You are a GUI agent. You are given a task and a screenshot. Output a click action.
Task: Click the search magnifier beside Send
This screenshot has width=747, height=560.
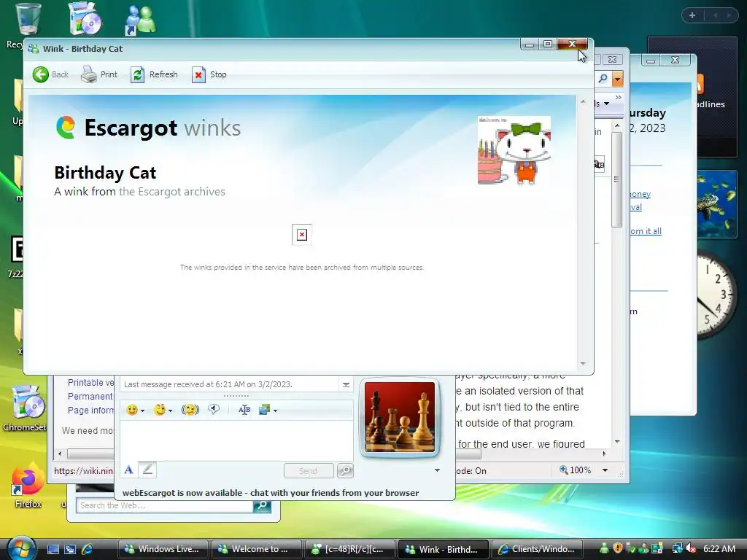(345, 471)
